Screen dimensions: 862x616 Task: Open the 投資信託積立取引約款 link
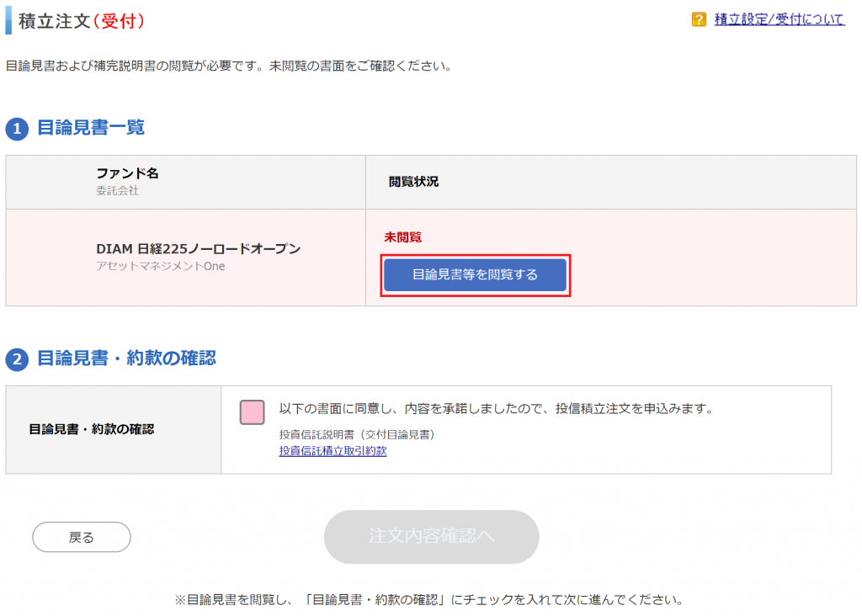333,451
